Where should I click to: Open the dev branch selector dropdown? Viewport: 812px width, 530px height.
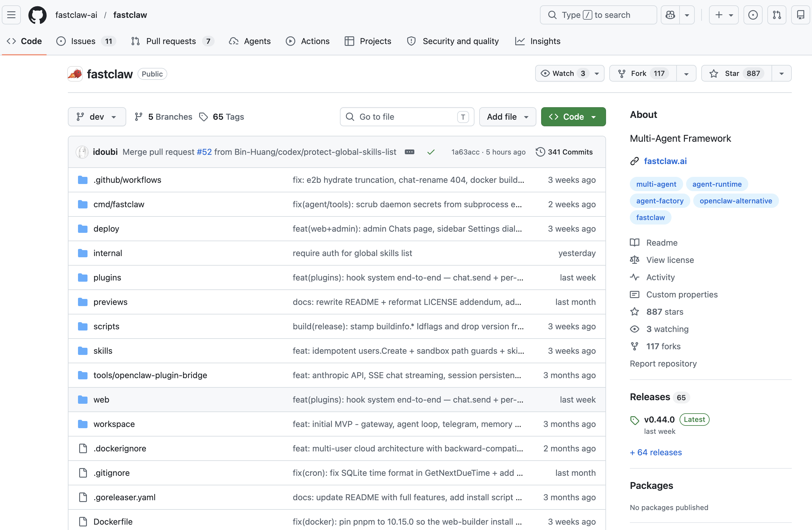(x=97, y=117)
